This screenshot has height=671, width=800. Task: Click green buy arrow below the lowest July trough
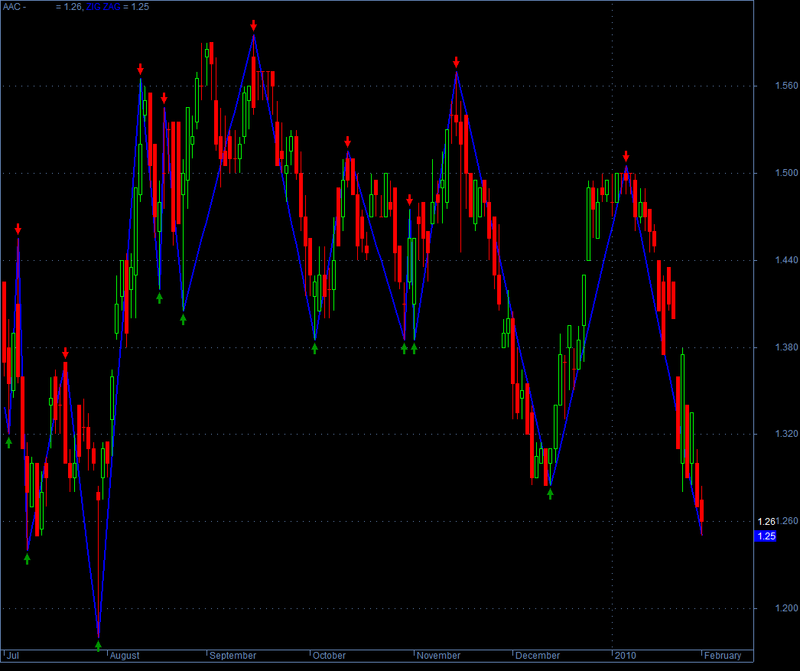click(x=98, y=646)
